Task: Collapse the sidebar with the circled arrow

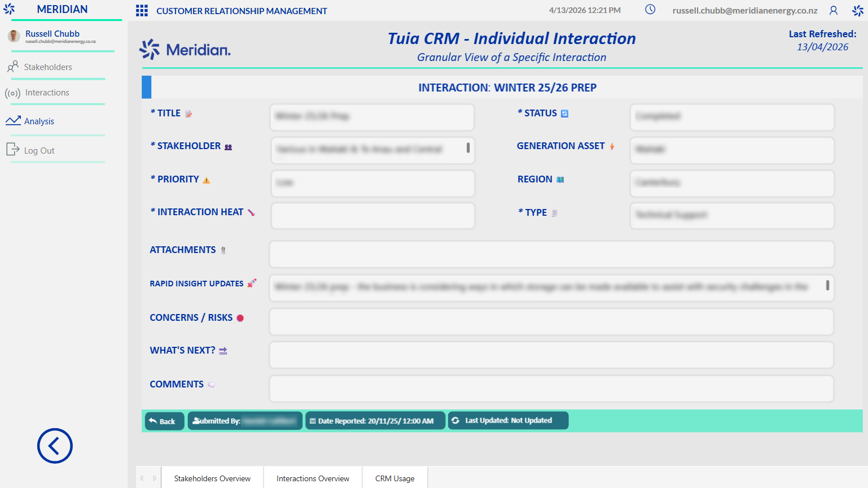Action: [x=55, y=446]
